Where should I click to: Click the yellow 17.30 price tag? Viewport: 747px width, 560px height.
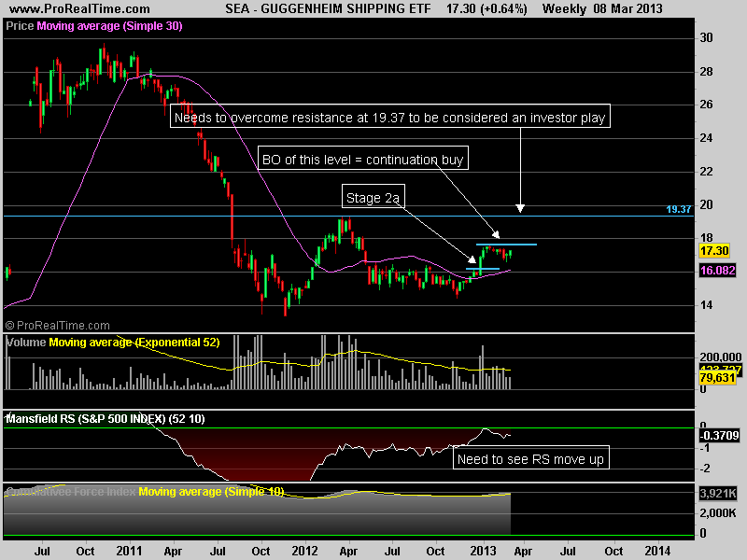click(714, 251)
